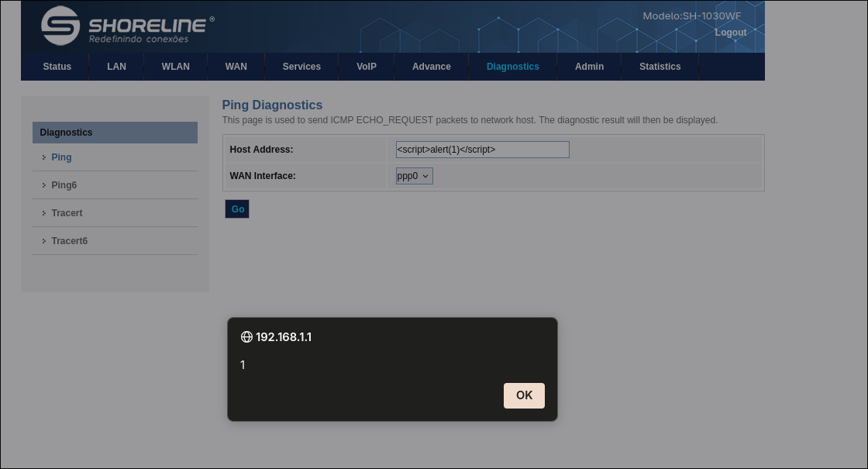Select the Diagnostics tab
The width and height of the screenshot is (868, 469).
pyautogui.click(x=512, y=67)
